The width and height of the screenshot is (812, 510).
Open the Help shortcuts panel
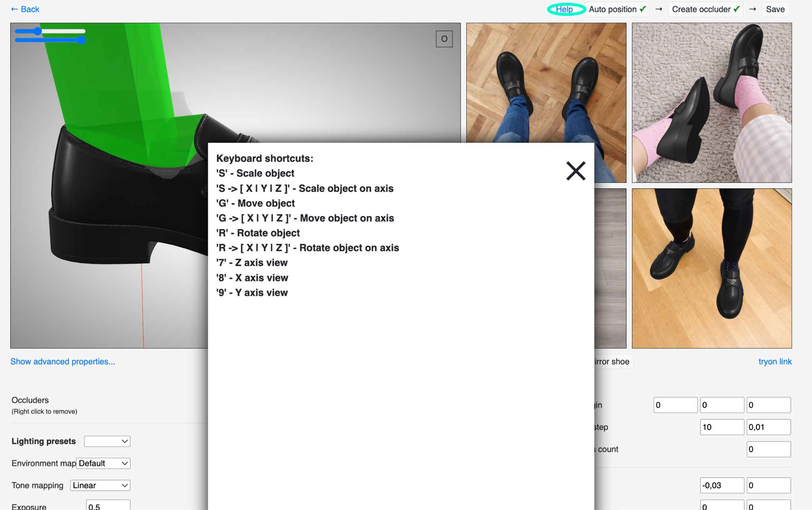[x=564, y=9]
